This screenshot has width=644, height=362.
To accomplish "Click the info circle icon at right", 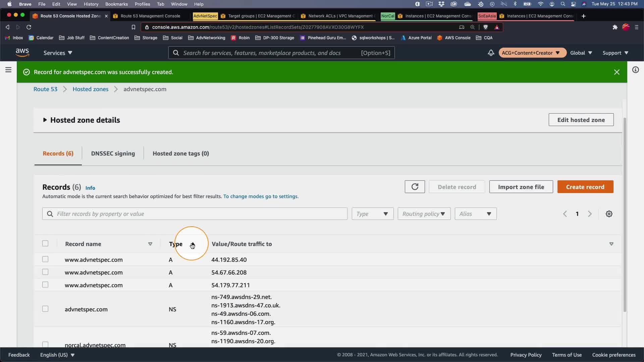I will [x=635, y=70].
